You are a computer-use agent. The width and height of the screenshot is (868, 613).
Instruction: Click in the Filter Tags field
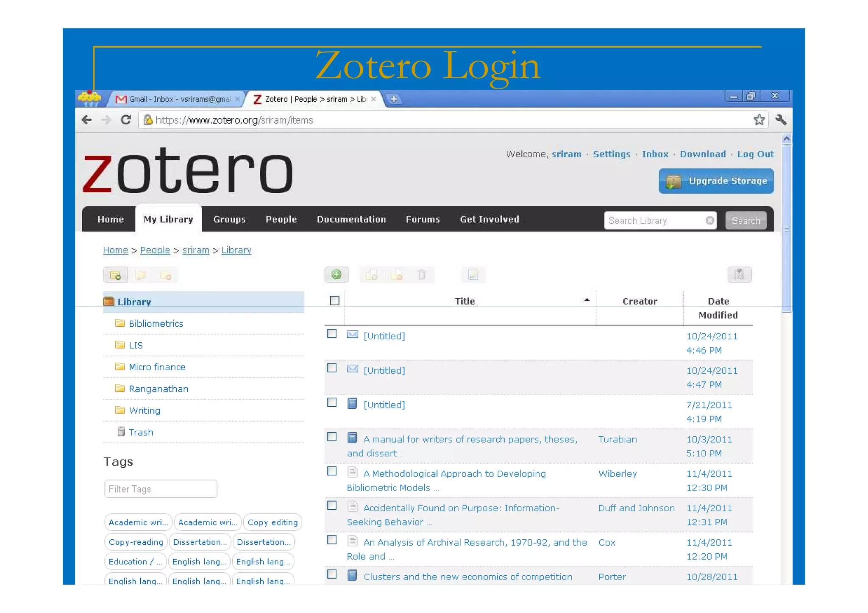(161, 489)
